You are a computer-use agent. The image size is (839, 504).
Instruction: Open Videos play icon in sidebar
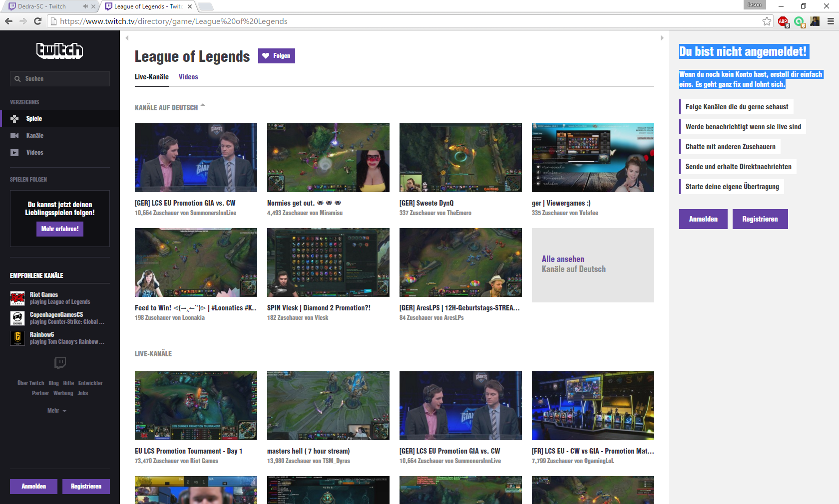click(x=15, y=153)
